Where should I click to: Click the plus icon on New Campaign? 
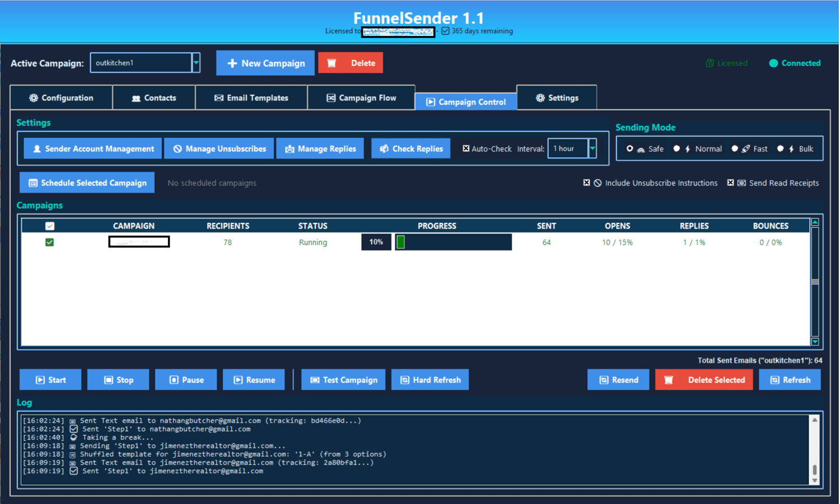[232, 63]
